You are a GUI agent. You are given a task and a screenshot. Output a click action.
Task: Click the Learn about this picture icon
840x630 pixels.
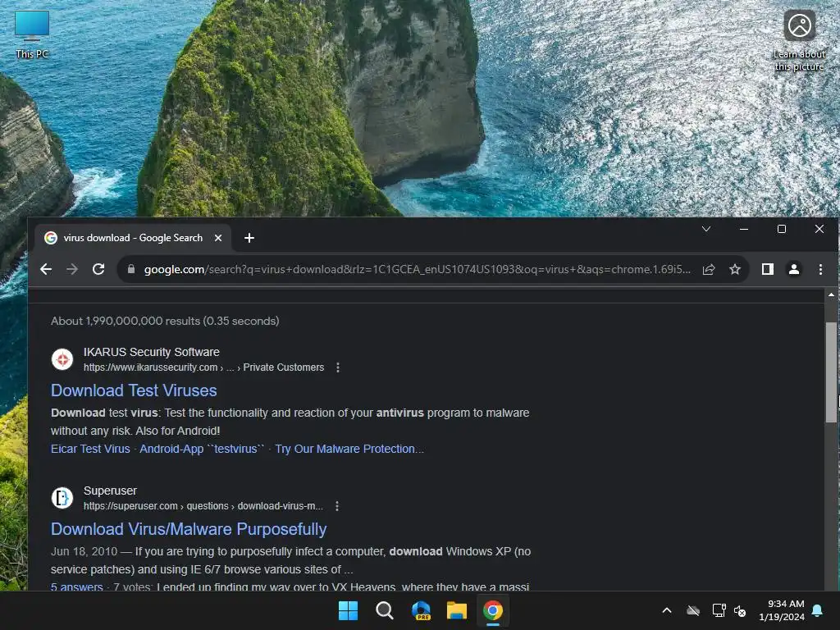pyautogui.click(x=799, y=41)
